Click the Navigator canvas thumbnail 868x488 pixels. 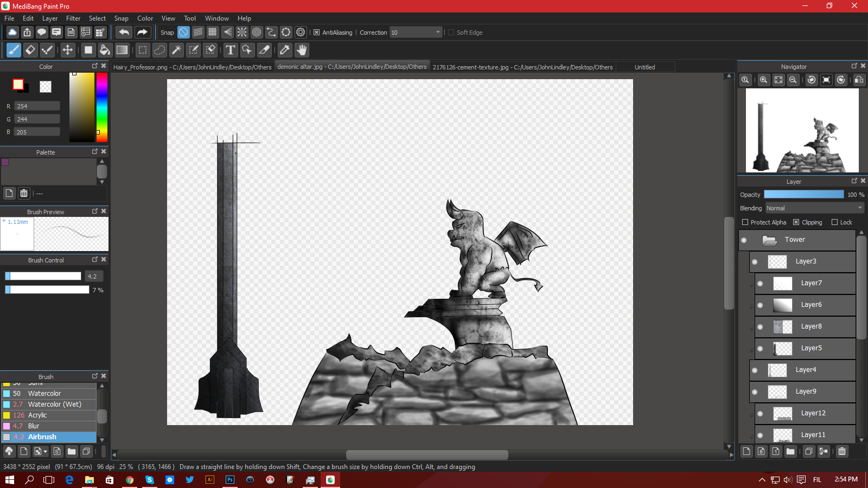click(x=802, y=130)
